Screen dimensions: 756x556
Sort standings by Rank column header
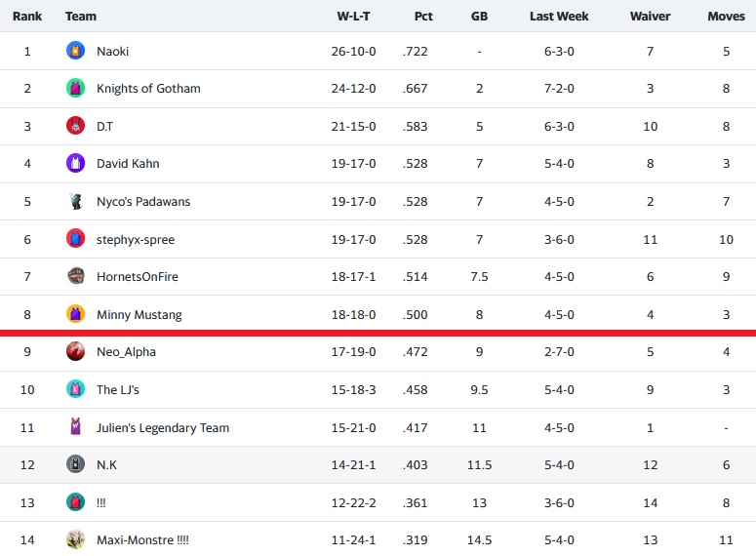pos(27,17)
